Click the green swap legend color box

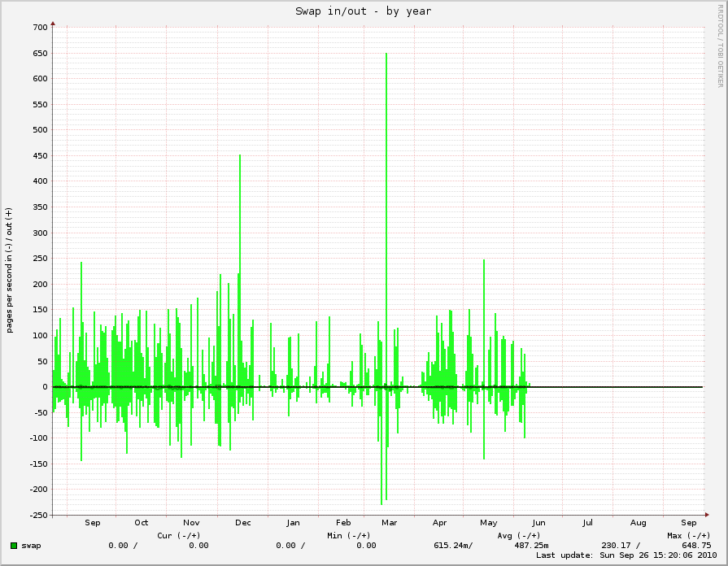tap(14, 546)
